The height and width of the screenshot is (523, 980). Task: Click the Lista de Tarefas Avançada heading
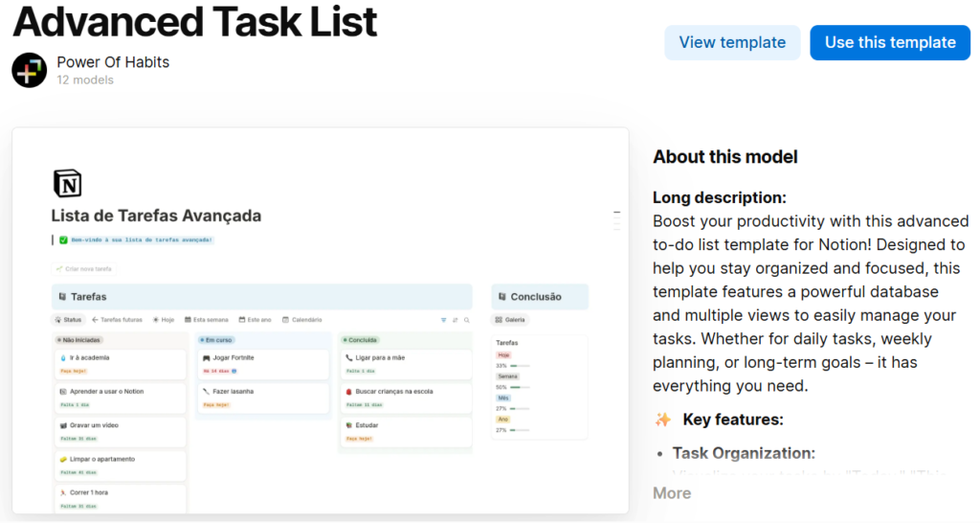point(156,216)
